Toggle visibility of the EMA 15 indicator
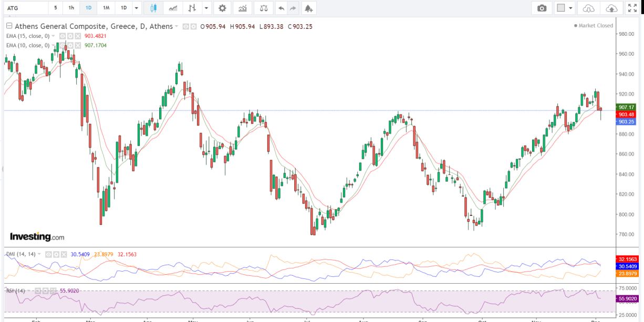Screen dimensions: 644x322 tap(62, 36)
